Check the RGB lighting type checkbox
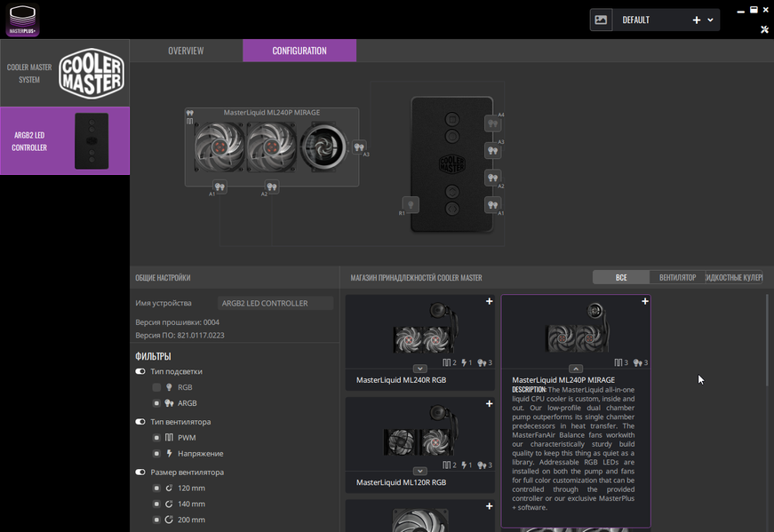 click(156, 387)
